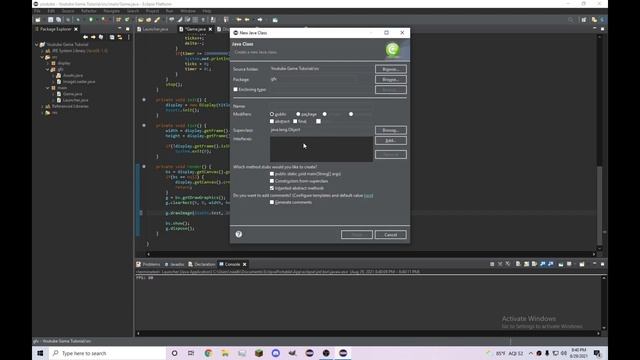Click the Task View taskbar icon
Viewport: 640px width, 360px height.
(x=191, y=353)
